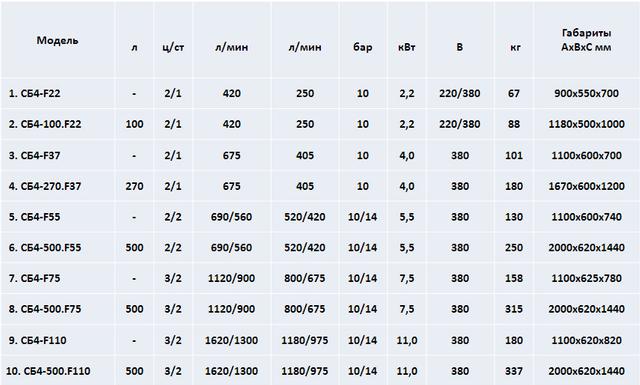Click the кВт column header
Screen dimensions: 640x385
[407, 47]
